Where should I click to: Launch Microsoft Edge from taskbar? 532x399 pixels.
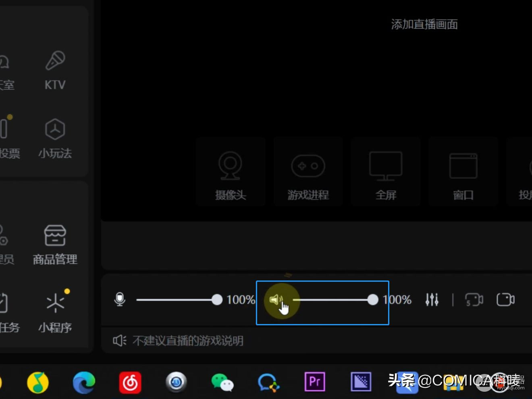tap(84, 382)
